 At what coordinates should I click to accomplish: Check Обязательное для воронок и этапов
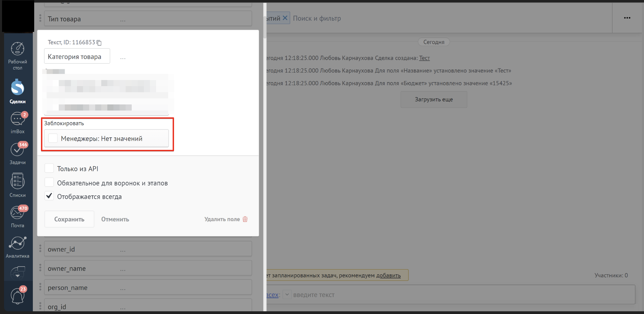point(49,182)
